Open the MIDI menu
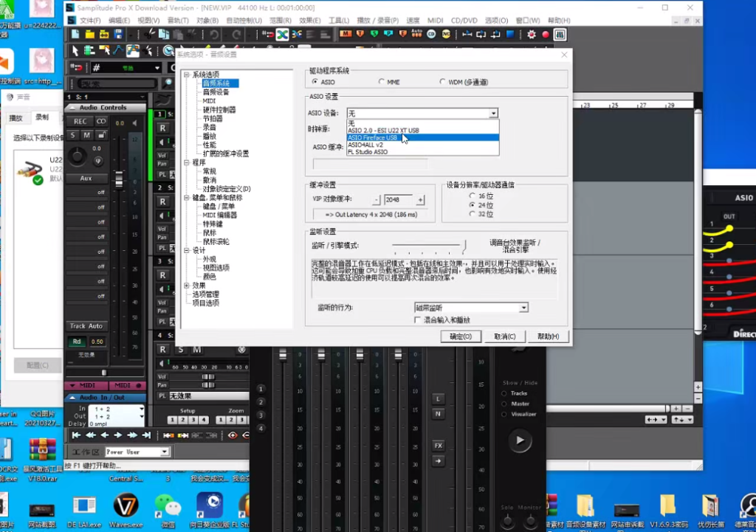The width and height of the screenshot is (756, 532). click(436, 20)
